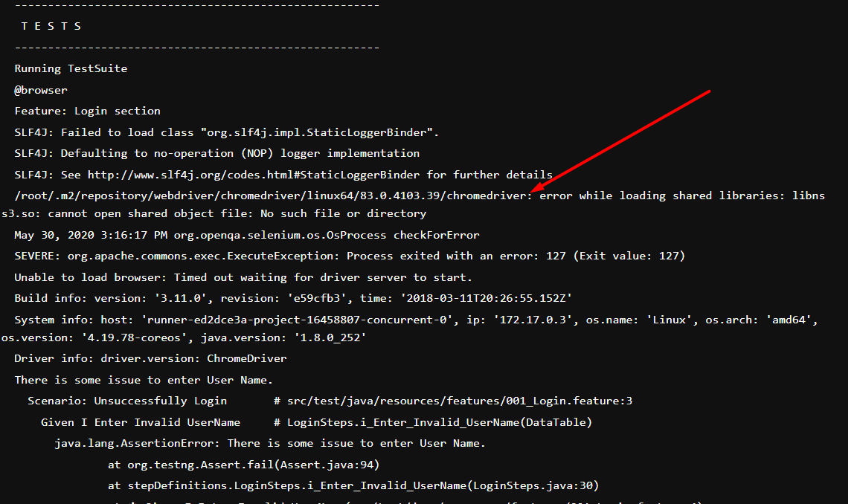Viewport: 860px width, 504px height.
Task: Click 'cannot open shared object file' line
Action: tap(214, 213)
